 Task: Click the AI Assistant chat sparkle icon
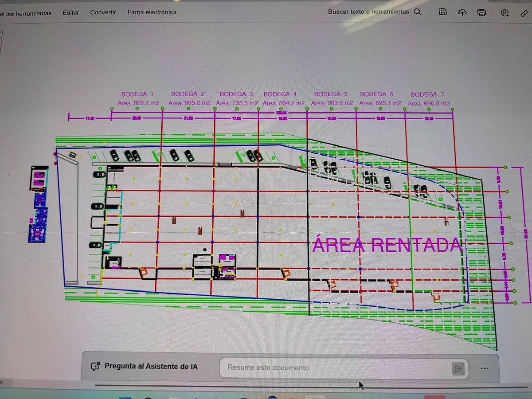tap(95, 367)
